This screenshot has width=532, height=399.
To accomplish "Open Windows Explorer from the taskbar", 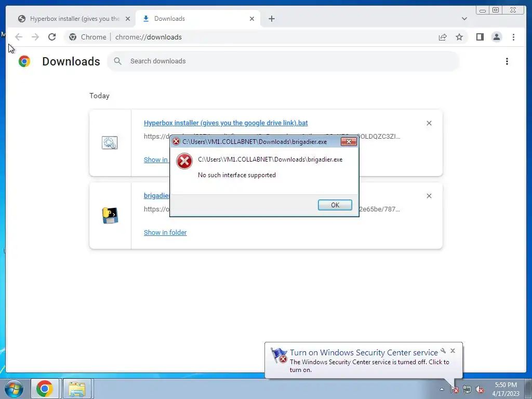I will point(77,389).
